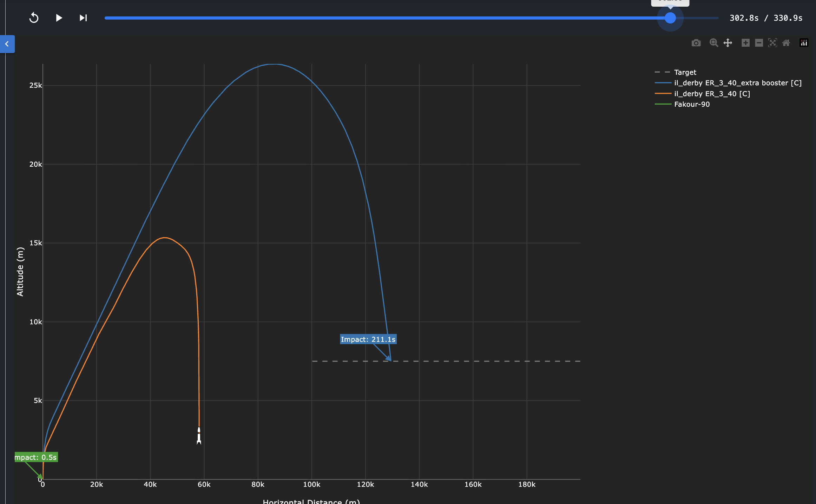The height and width of the screenshot is (504, 816).
Task: Restart the simulation playback
Action: 34,18
